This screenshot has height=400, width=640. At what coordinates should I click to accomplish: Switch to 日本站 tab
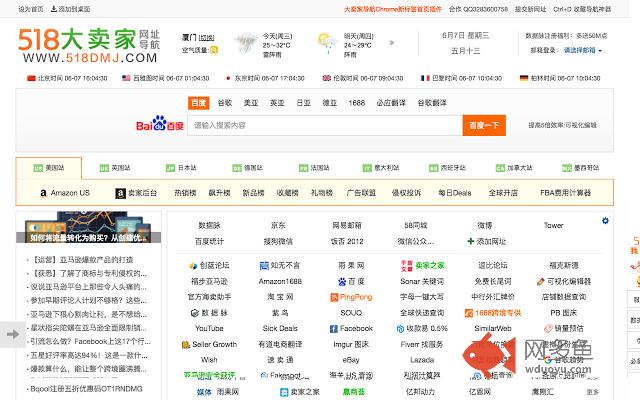pos(181,168)
